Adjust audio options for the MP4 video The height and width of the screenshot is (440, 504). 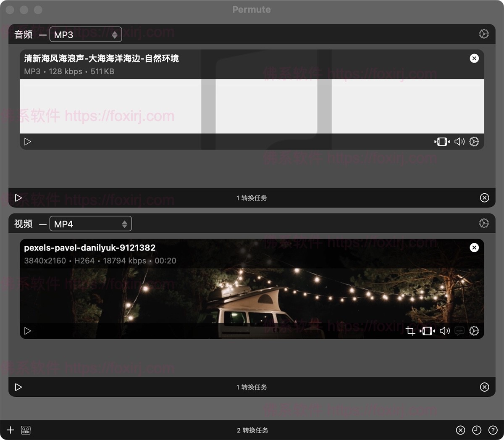coord(444,331)
